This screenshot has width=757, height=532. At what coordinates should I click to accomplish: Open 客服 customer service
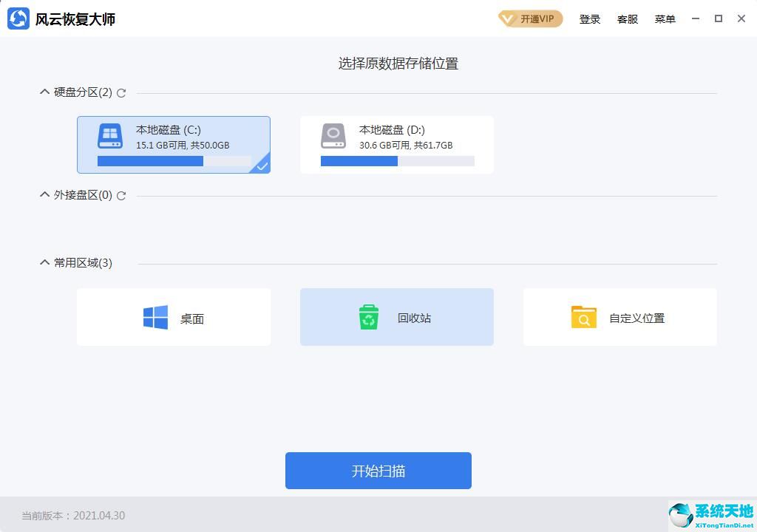pos(627,19)
